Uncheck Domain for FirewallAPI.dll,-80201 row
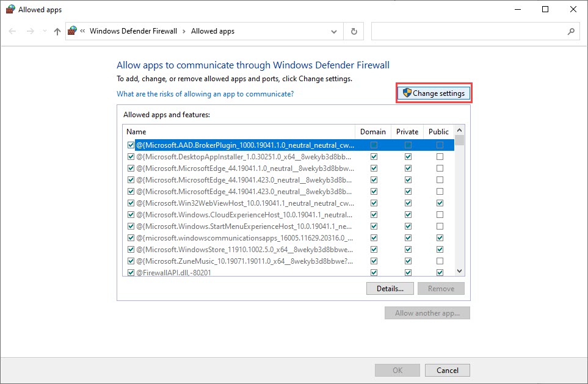588x384 pixels. point(374,273)
